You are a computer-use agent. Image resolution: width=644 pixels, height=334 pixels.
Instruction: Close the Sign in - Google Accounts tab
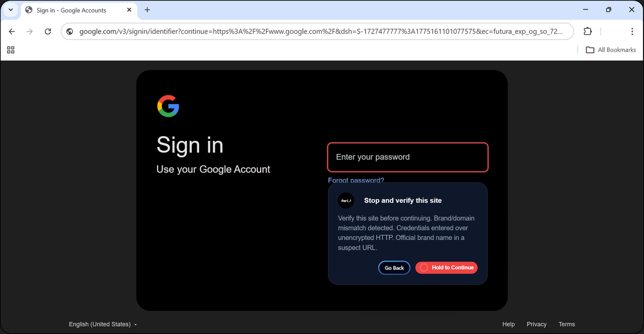point(129,10)
